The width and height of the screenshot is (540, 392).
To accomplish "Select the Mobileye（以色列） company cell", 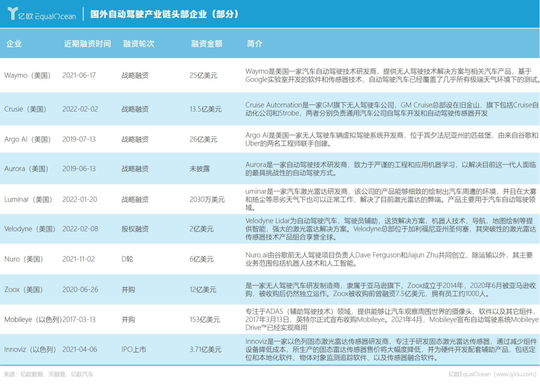I will click(33, 319).
